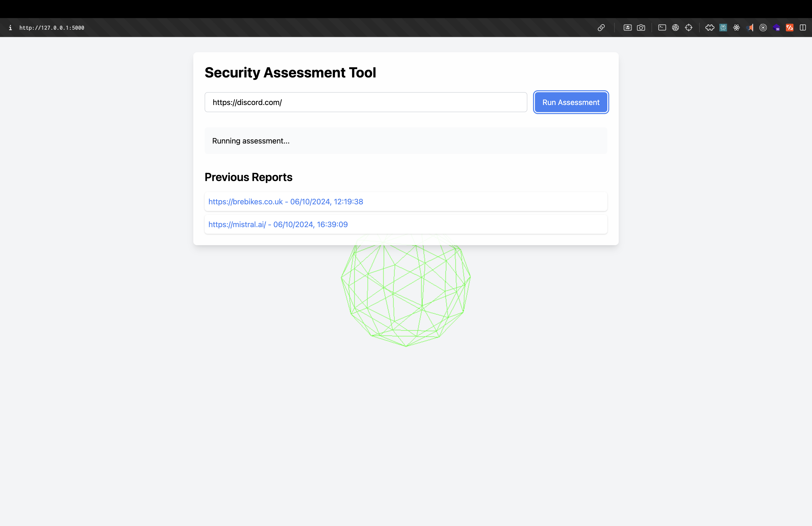Click the concentric circles extension icon

coord(763,28)
